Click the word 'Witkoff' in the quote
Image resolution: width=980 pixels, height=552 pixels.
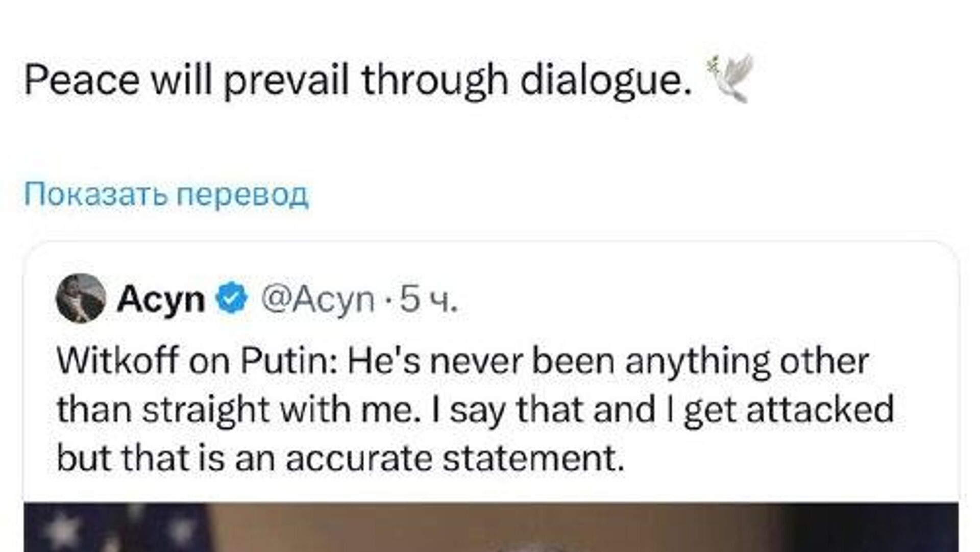point(117,361)
